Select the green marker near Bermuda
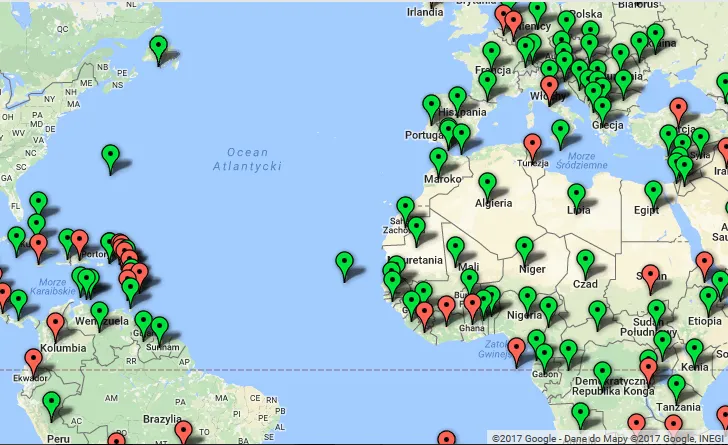728x445 pixels. coord(110,158)
